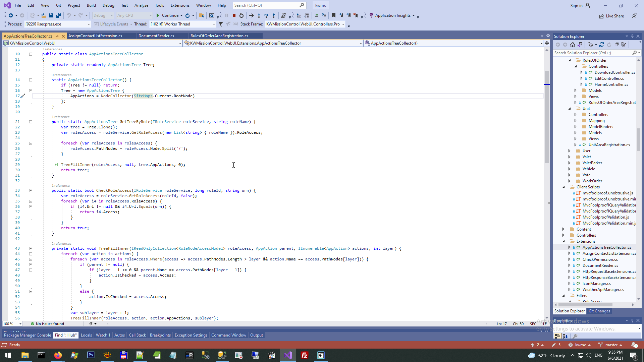Image resolution: width=644 pixels, height=362 pixels.
Task: Click the Stop Debugging red square icon
Action: (234, 15)
